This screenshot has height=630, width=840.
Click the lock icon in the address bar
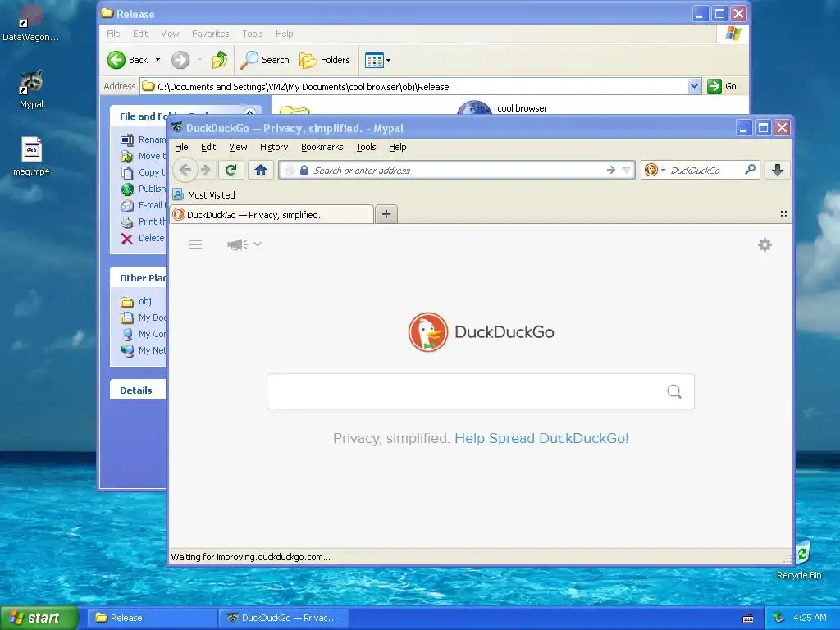[x=304, y=171]
